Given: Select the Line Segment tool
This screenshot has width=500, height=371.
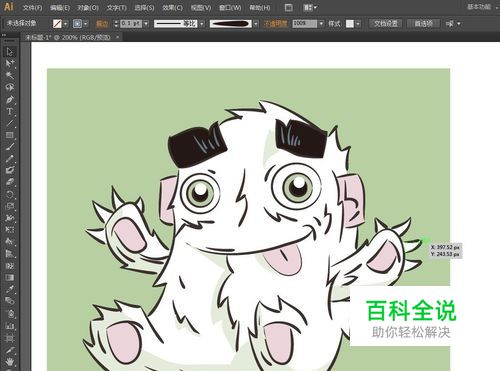Looking at the screenshot, I should pos(9,123).
